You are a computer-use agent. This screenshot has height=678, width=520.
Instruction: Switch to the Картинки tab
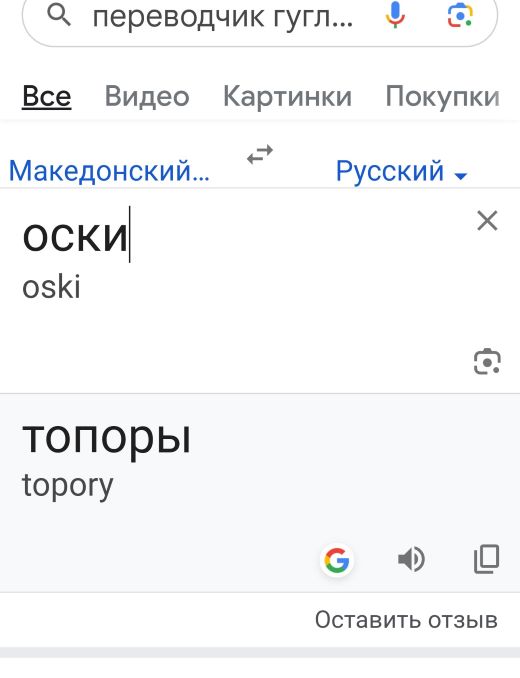click(x=287, y=96)
